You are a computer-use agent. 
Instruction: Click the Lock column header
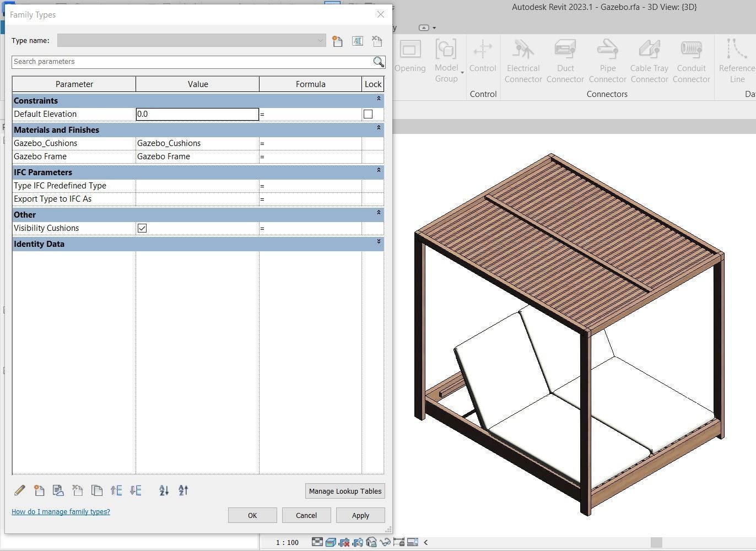373,84
